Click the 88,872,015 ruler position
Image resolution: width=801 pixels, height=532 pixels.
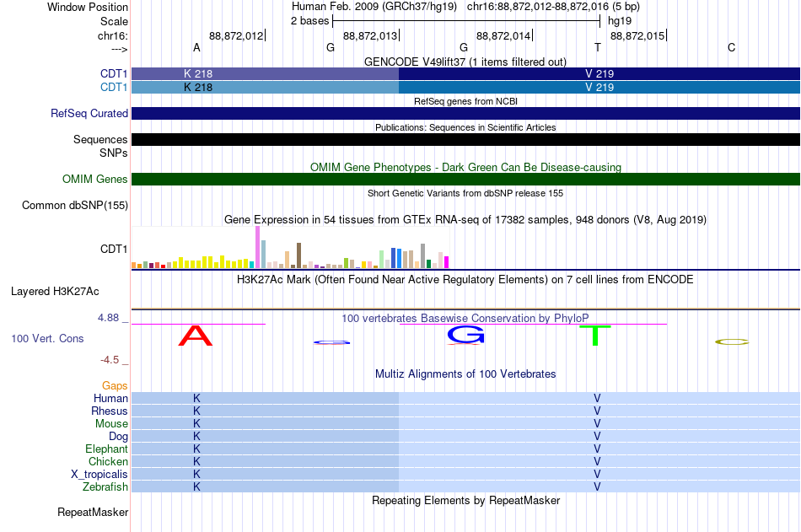pos(637,35)
